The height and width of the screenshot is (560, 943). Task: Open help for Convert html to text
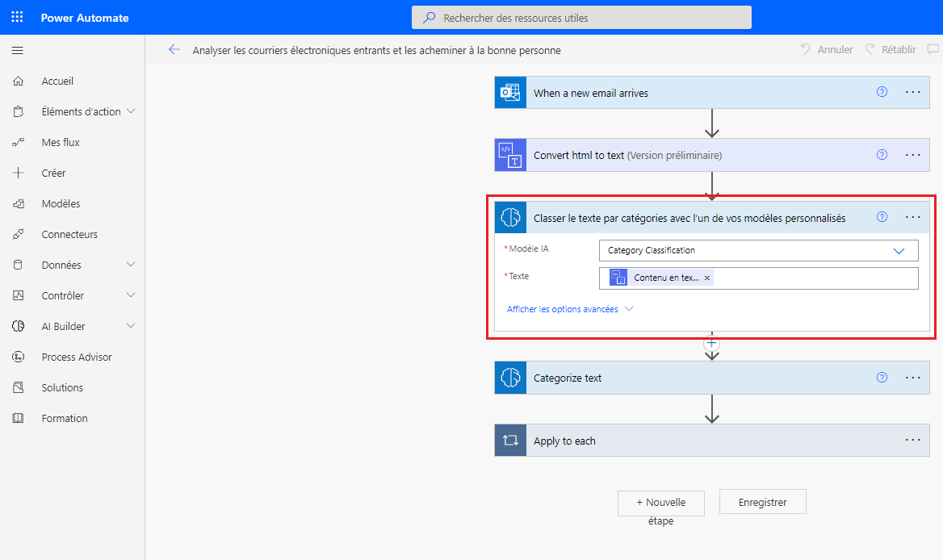(882, 154)
